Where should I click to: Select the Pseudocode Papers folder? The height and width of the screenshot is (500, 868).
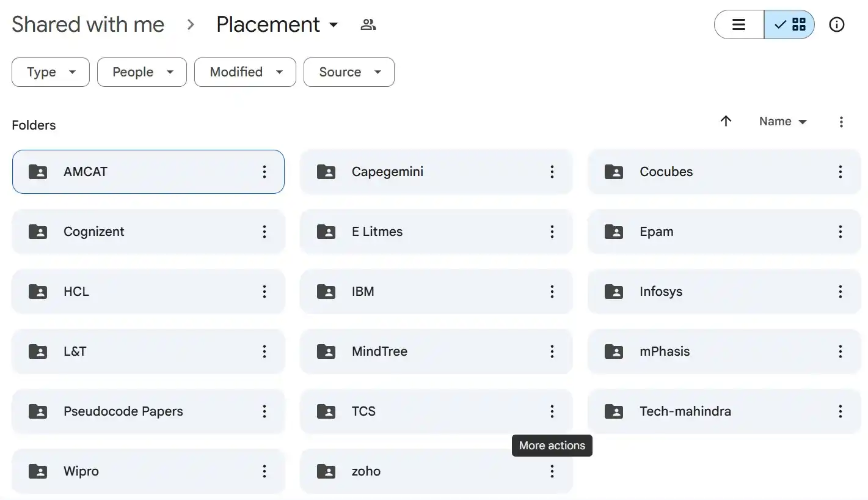[148, 411]
